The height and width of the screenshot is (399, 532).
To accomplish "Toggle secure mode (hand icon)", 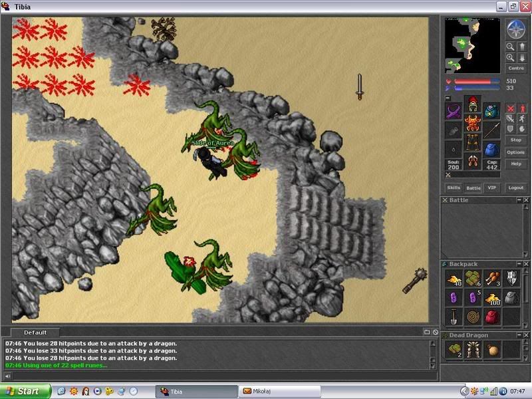I will 522,129.
